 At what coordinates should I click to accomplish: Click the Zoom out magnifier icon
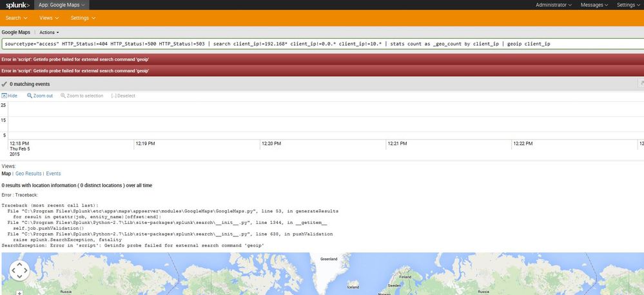tap(30, 96)
